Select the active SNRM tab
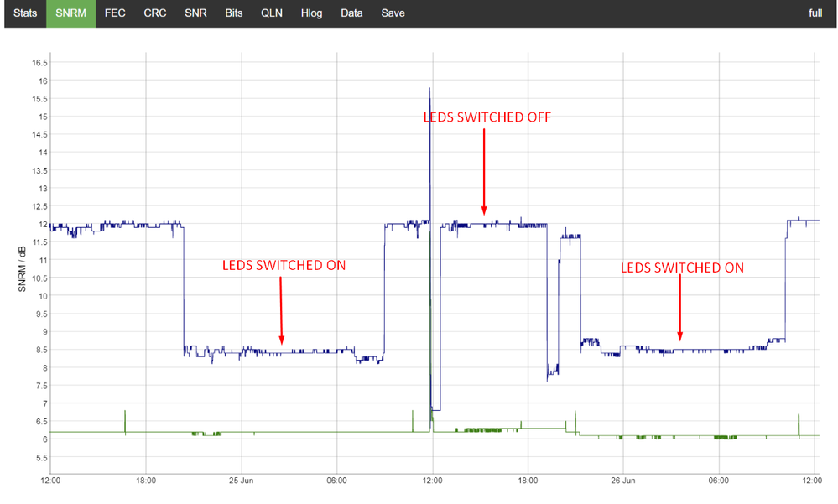The image size is (838, 504). click(70, 13)
